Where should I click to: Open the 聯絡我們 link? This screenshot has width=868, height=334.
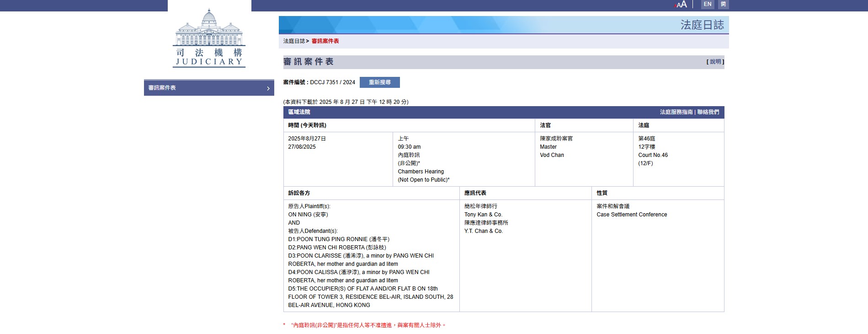pyautogui.click(x=708, y=112)
